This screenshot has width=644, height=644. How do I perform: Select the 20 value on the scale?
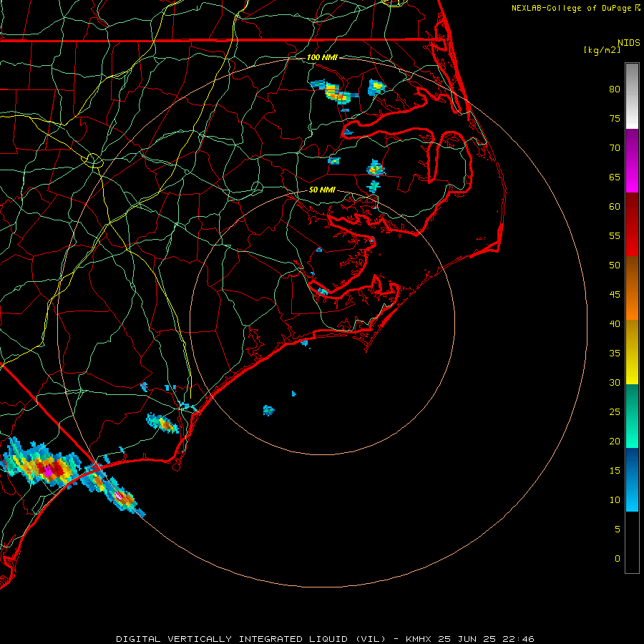pos(615,441)
